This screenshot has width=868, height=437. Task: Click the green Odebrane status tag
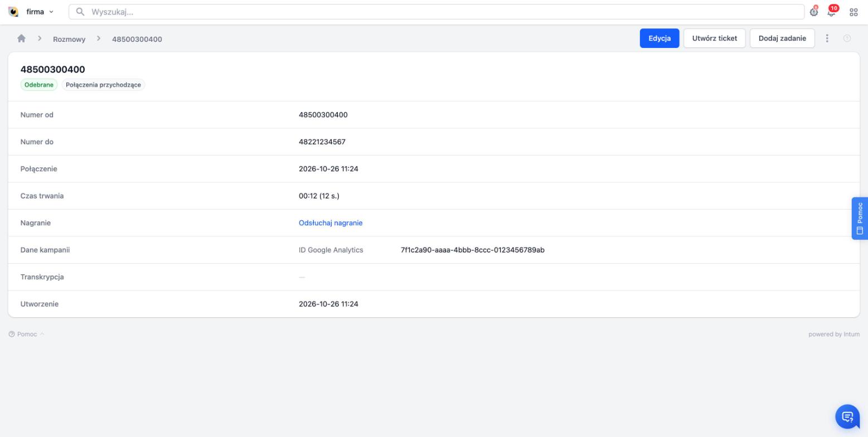click(x=39, y=85)
